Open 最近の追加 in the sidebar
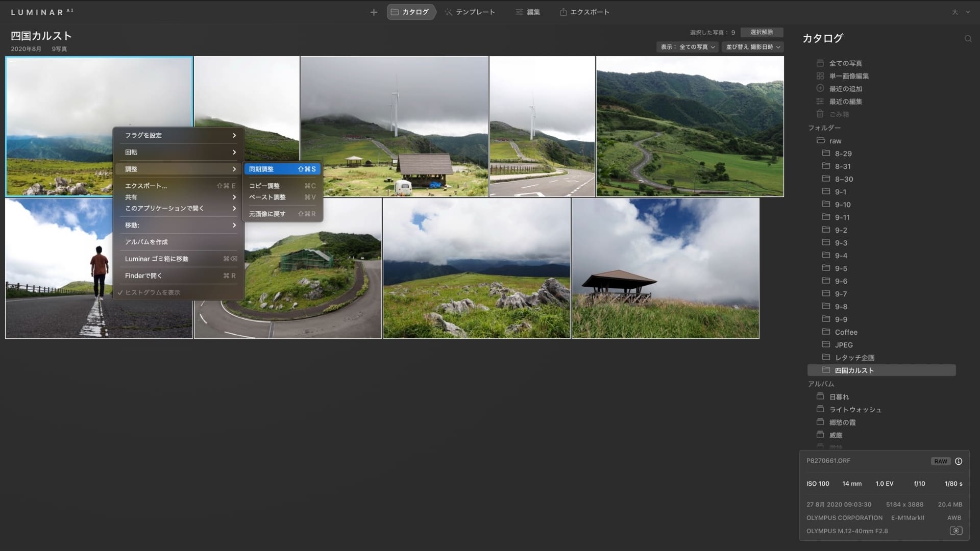 pos(845,89)
